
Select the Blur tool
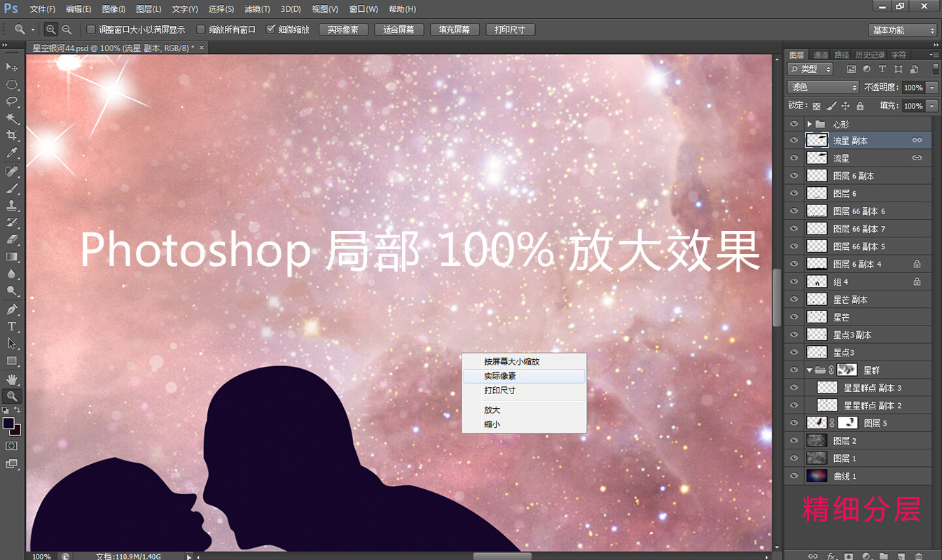pyautogui.click(x=12, y=274)
